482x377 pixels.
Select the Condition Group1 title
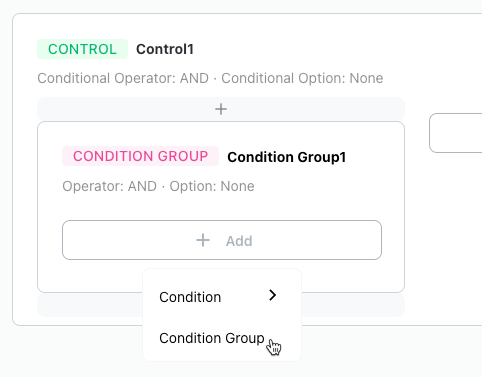(x=287, y=157)
